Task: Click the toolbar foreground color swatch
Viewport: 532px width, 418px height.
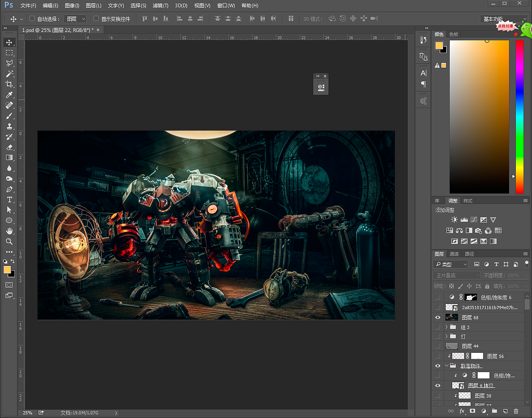Action: [7, 270]
